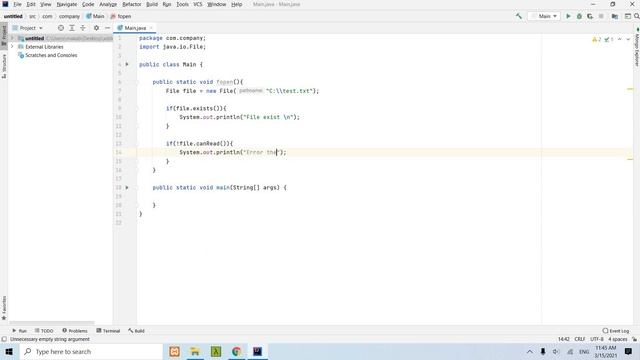
Task: Open the Code menu
Action: click(x=88, y=4)
